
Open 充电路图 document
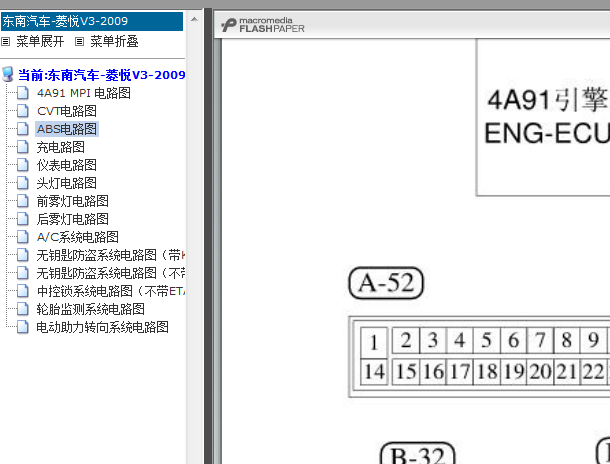pyautogui.click(x=60, y=147)
